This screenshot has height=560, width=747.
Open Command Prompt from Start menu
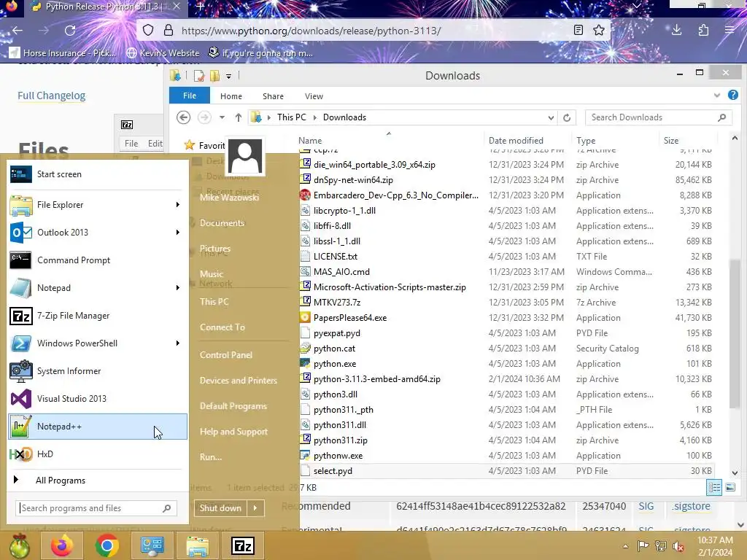[97, 260]
